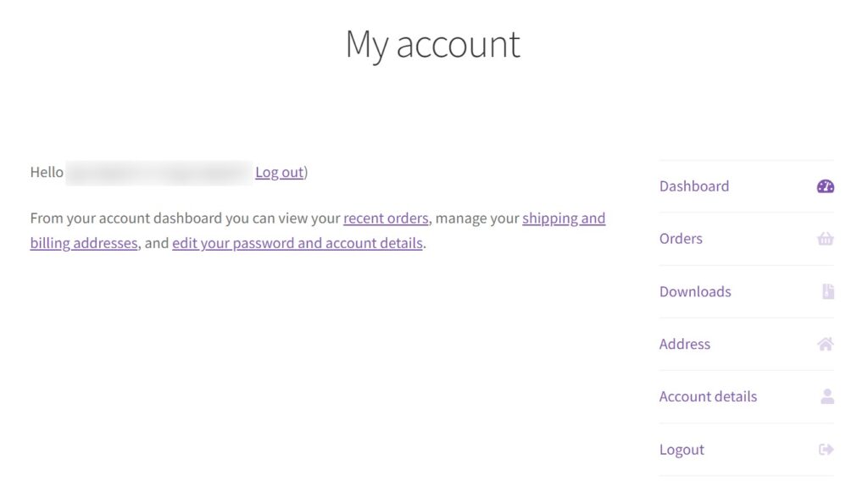Click the dashboard welcome paragraph text
This screenshot has width=868, height=498.
318,230
